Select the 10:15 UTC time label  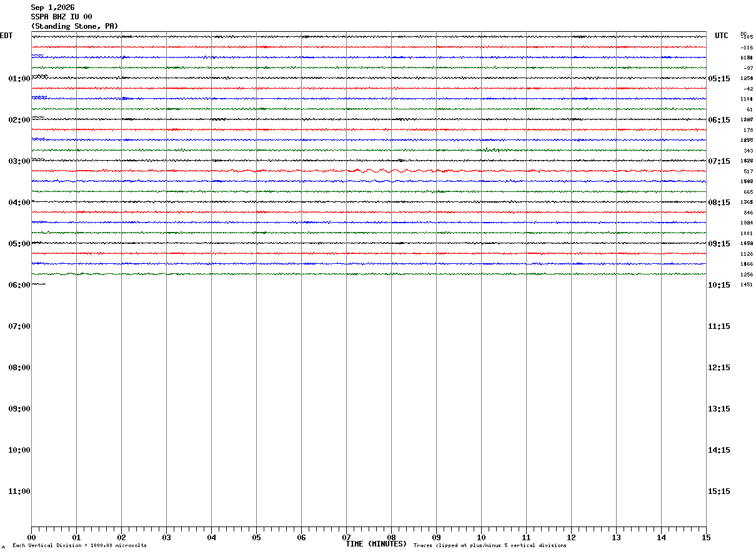click(x=719, y=285)
